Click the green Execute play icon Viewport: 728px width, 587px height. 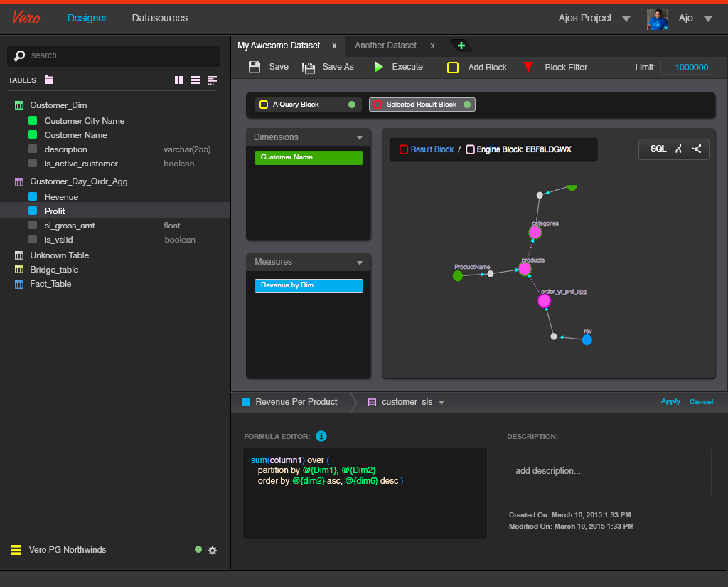coord(379,67)
